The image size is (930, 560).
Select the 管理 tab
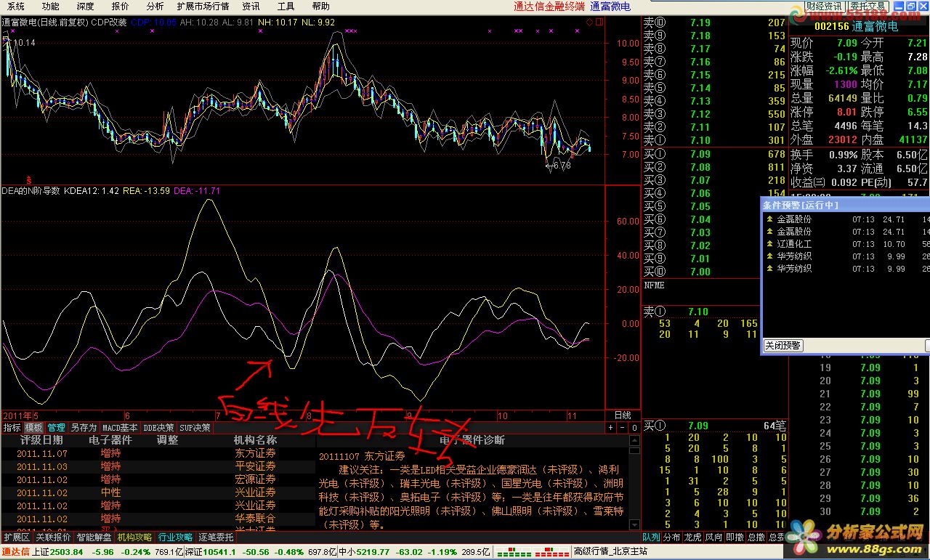coord(56,428)
